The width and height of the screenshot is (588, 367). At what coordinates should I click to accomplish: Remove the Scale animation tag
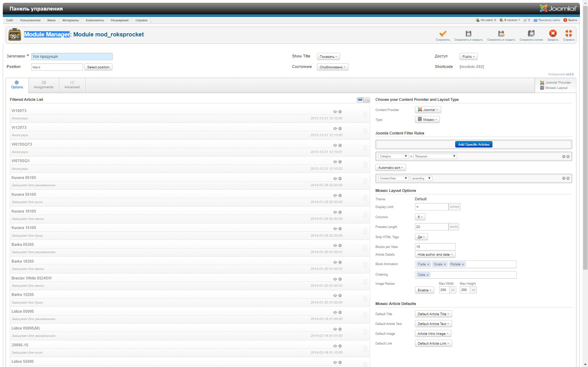coord(445,264)
